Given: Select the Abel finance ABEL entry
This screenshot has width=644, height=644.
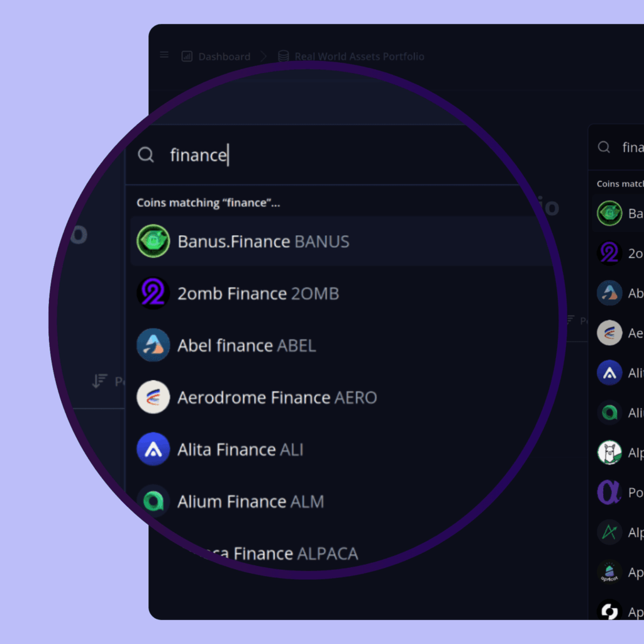Looking at the screenshot, I should tap(247, 345).
